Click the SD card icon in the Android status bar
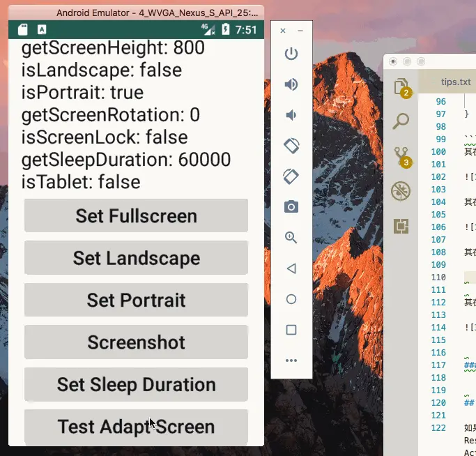This screenshot has height=456, width=476. [23, 29]
